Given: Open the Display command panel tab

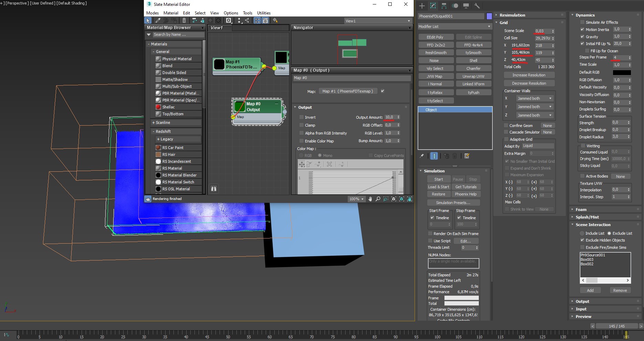Looking at the screenshot, I should (x=466, y=6).
